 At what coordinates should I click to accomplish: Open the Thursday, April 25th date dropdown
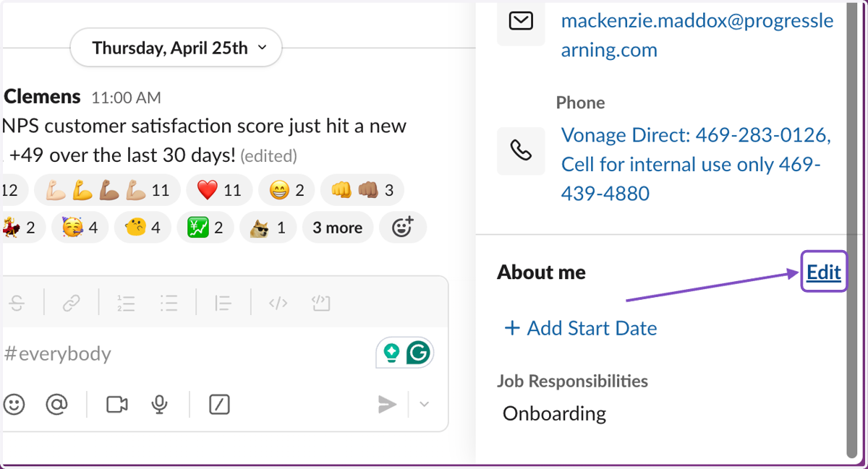[x=176, y=48]
